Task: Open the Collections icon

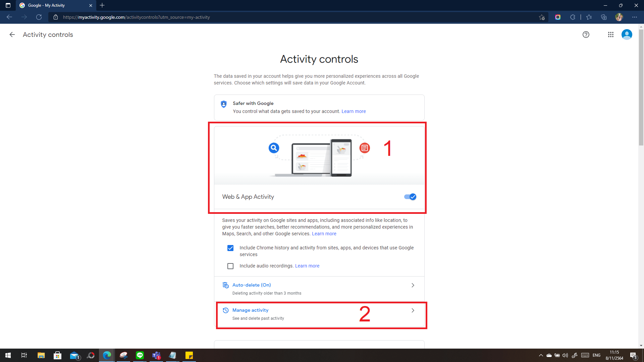Action: 604,17
